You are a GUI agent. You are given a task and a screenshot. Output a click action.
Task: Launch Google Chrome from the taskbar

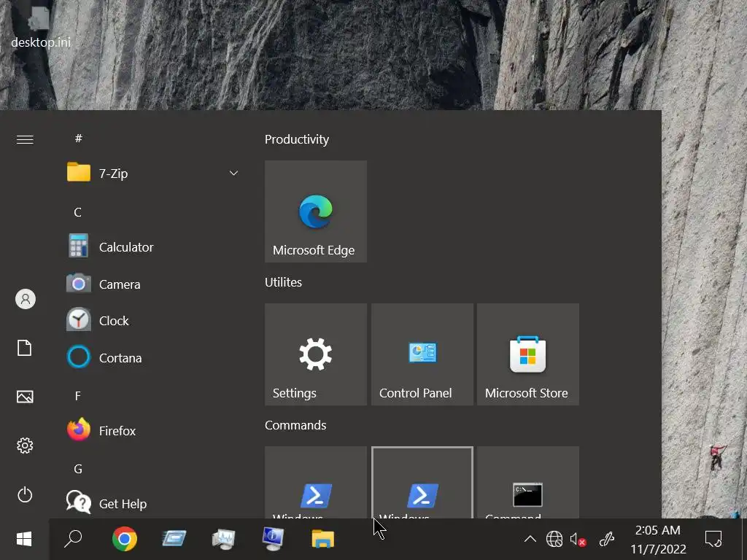tap(124, 539)
